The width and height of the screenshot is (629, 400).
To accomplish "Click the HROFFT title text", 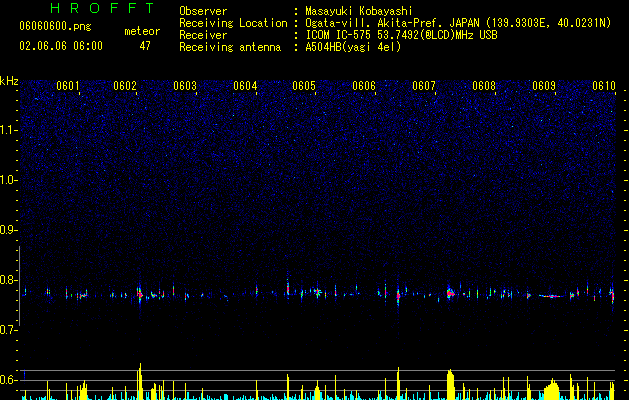I will (x=103, y=8).
